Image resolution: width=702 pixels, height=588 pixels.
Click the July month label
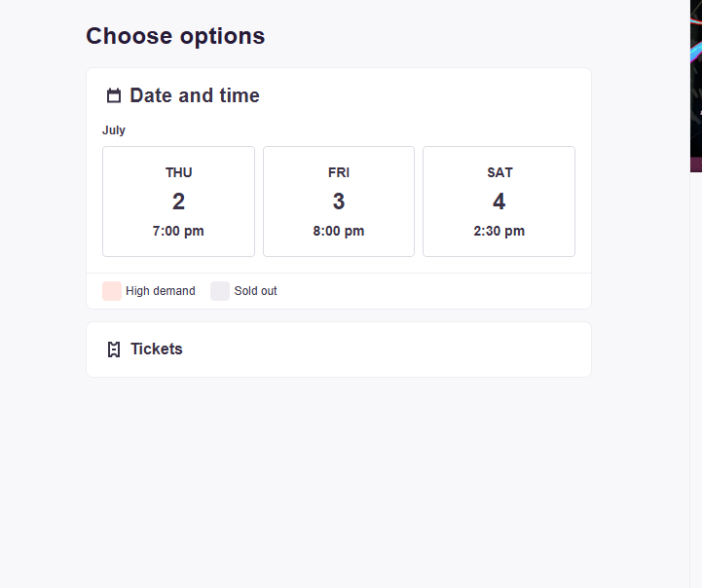pyautogui.click(x=114, y=130)
